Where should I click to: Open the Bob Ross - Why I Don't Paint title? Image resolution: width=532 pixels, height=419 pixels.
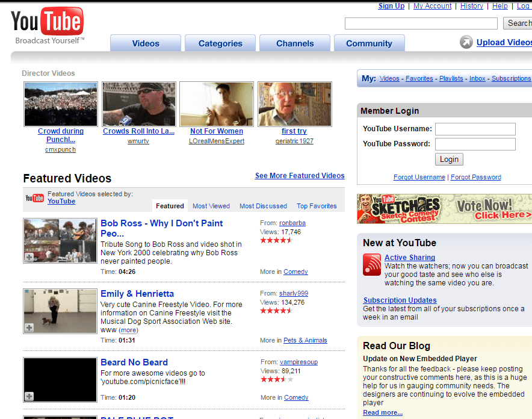tap(161, 228)
